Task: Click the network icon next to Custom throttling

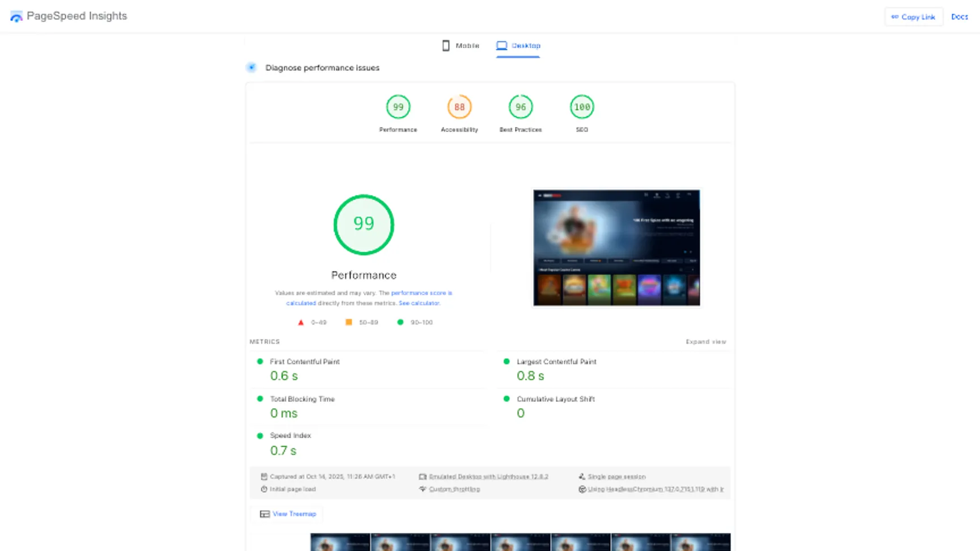Action: click(423, 489)
